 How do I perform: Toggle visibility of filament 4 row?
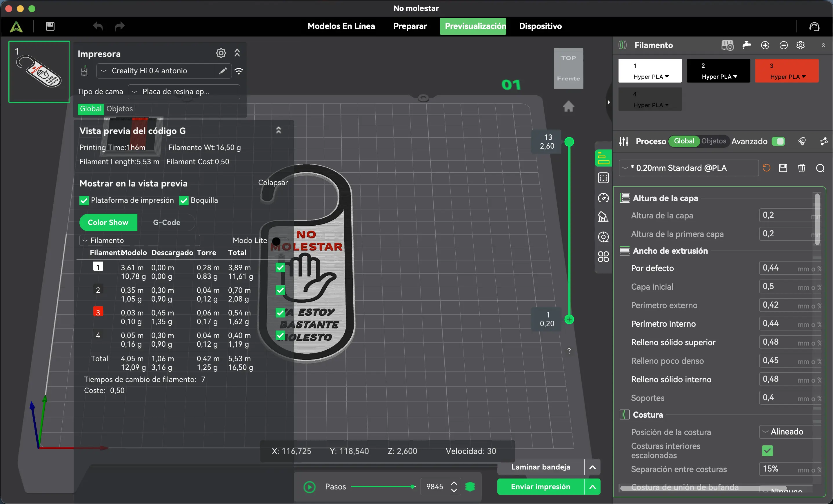[280, 335]
